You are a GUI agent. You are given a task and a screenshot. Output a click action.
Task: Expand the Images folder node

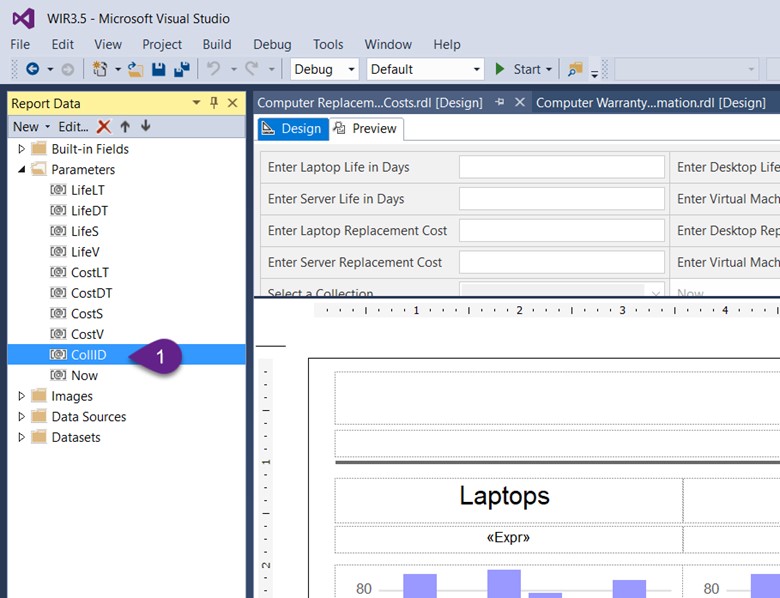coord(21,396)
